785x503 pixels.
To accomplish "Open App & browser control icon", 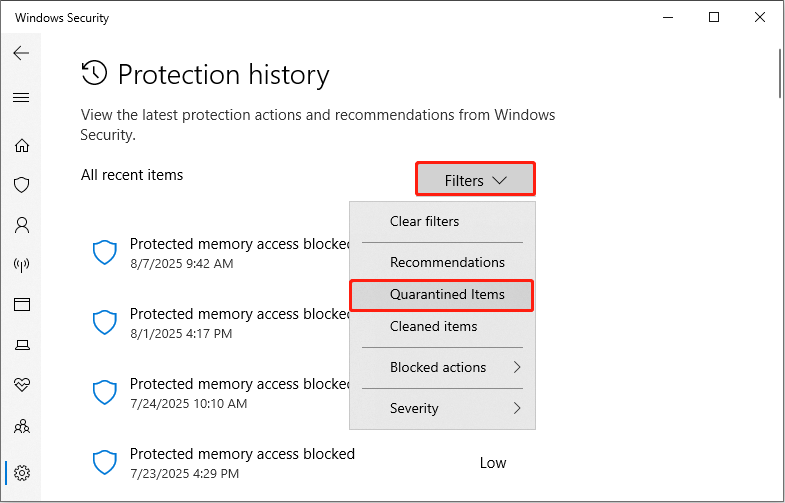I will click(x=21, y=305).
